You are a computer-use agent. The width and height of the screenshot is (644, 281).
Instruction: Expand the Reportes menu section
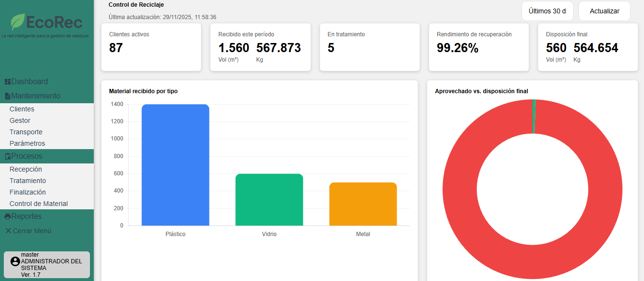[x=26, y=216]
